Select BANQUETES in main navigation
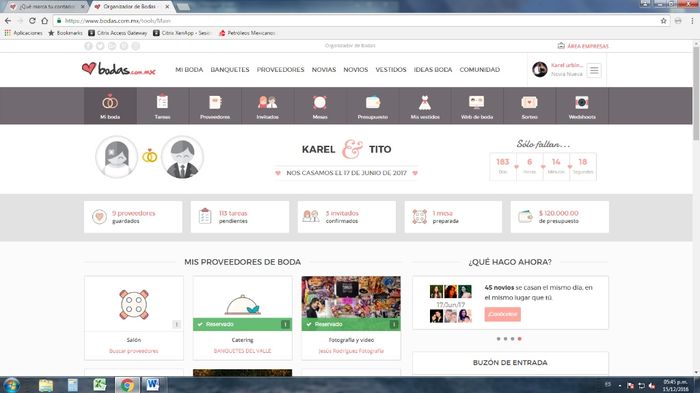This screenshot has width=700, height=393. point(230,70)
